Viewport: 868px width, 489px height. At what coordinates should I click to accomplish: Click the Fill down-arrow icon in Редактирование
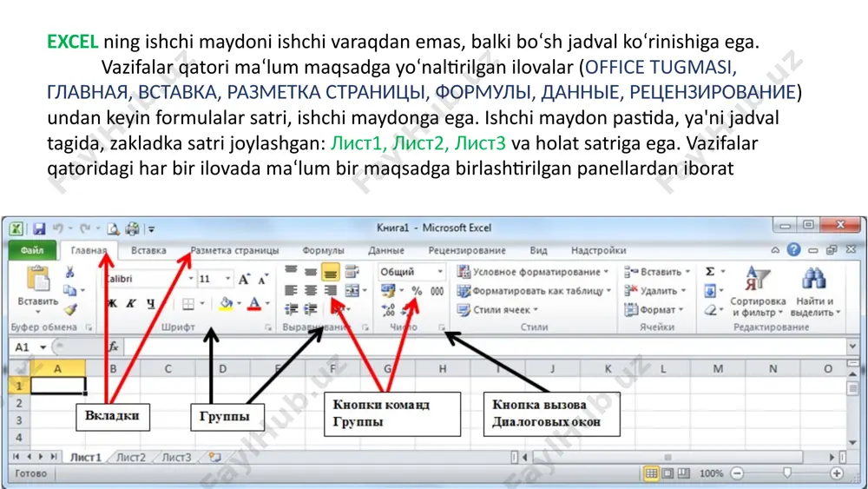coord(710,291)
